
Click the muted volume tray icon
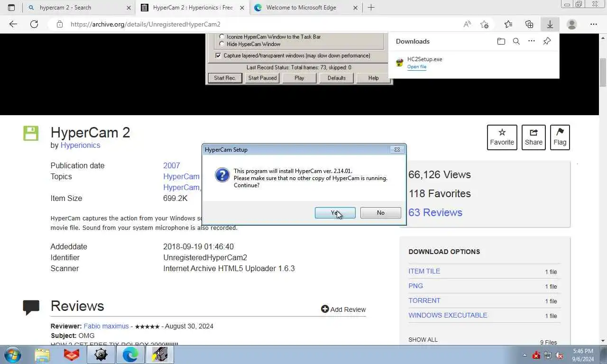point(559,355)
